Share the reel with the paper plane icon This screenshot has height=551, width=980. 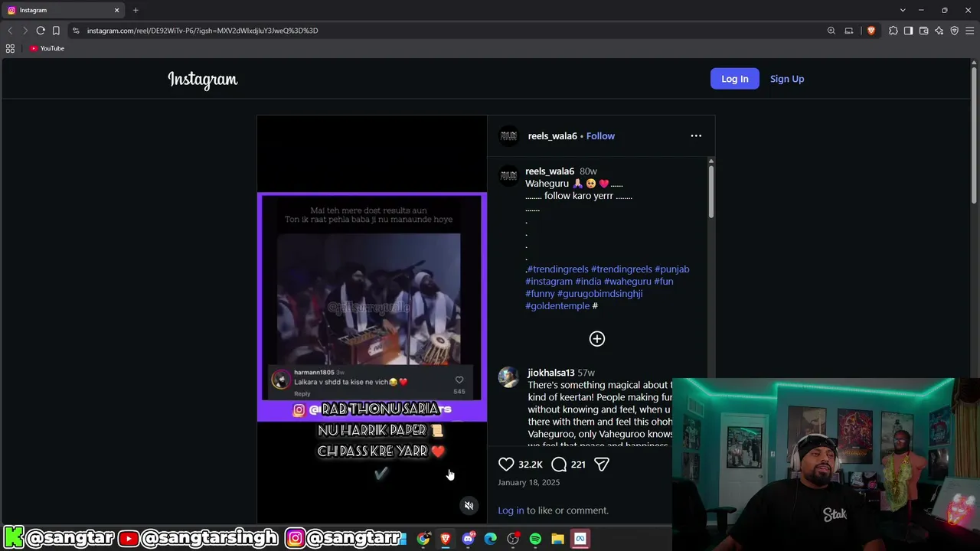[602, 464]
